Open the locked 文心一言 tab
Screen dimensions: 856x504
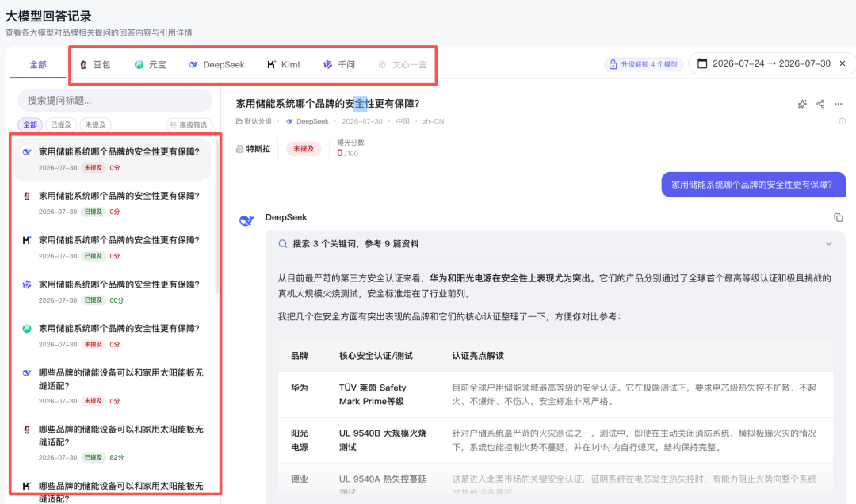click(x=403, y=64)
